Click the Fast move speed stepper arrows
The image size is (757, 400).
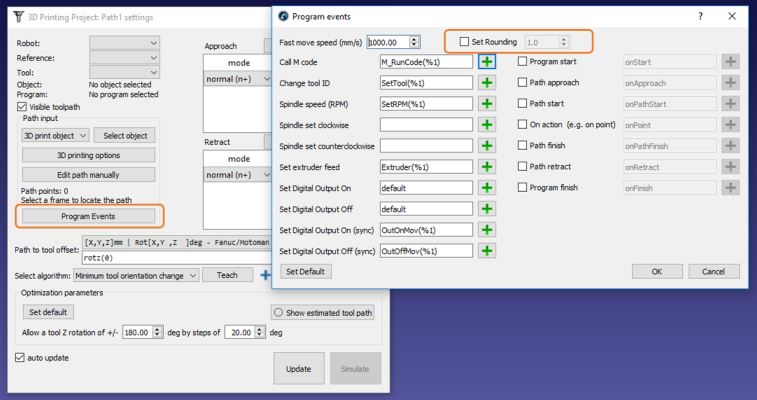pyautogui.click(x=415, y=42)
